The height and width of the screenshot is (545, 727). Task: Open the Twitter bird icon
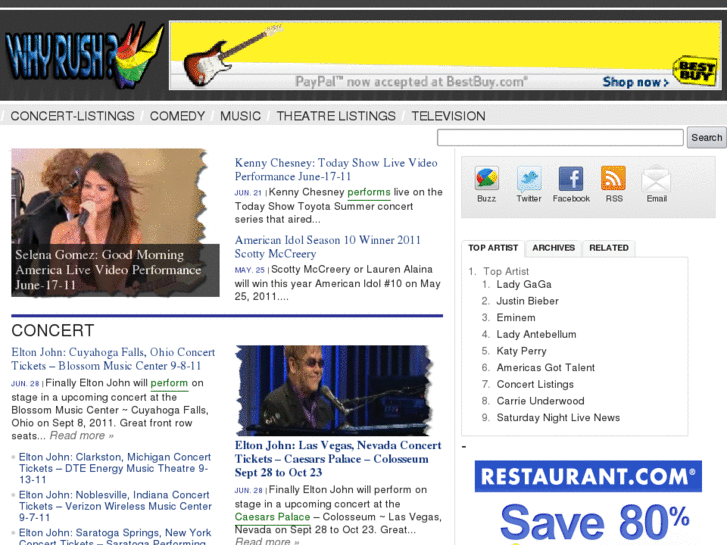pos(529,179)
